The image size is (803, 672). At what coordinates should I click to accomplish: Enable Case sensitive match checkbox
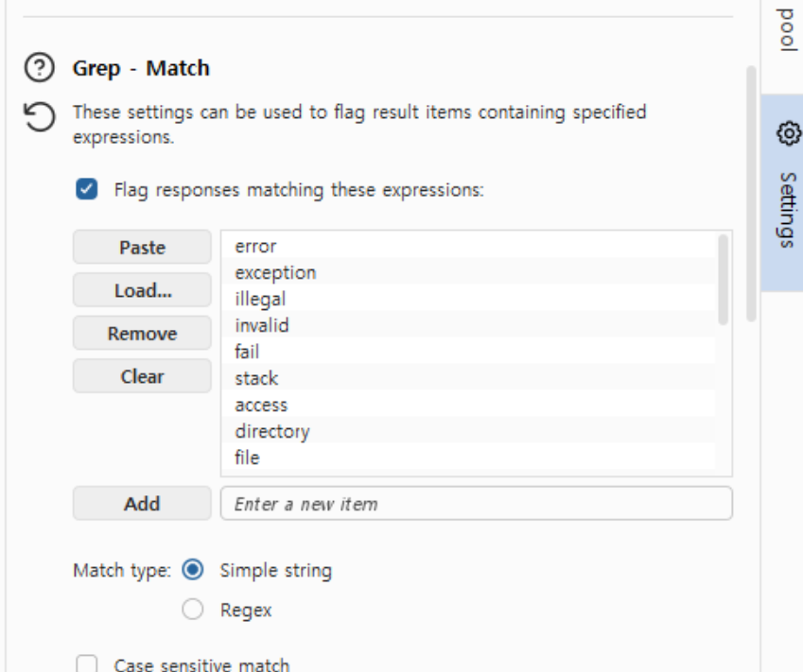pyautogui.click(x=87, y=663)
